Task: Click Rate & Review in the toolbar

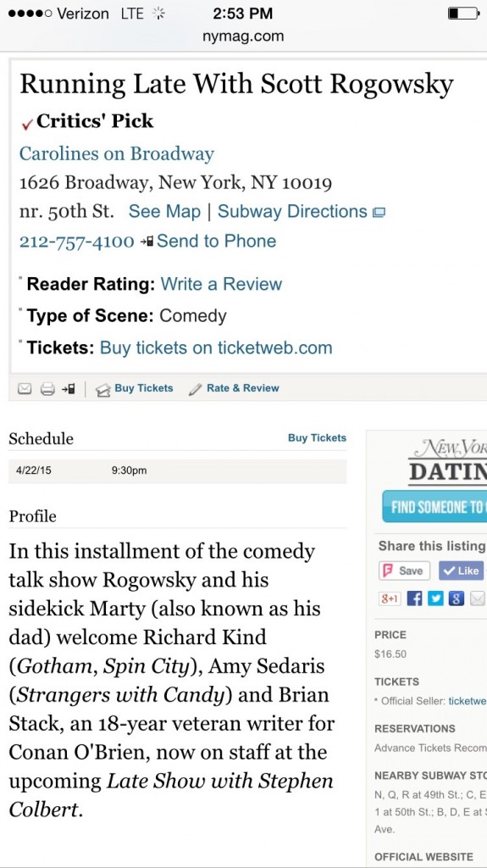Action: point(242,388)
